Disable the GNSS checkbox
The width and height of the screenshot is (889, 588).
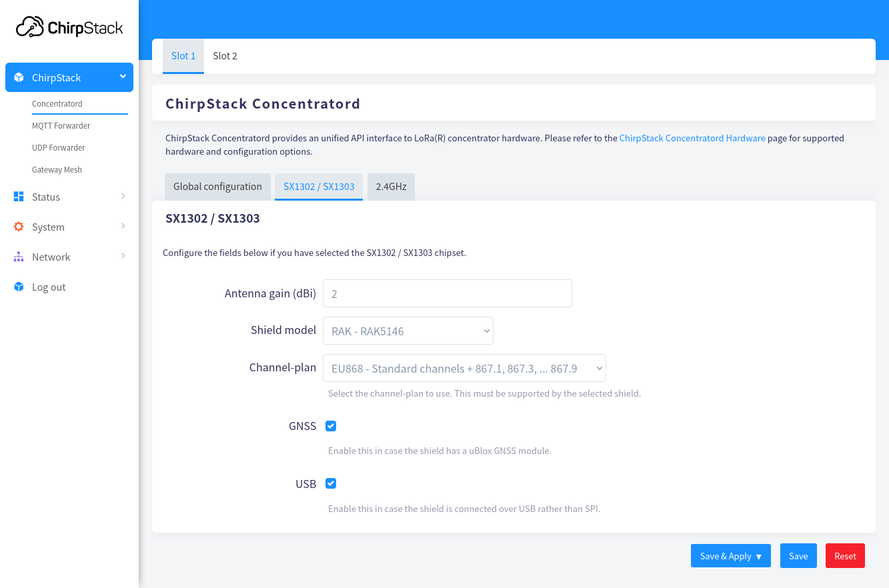[x=331, y=426]
